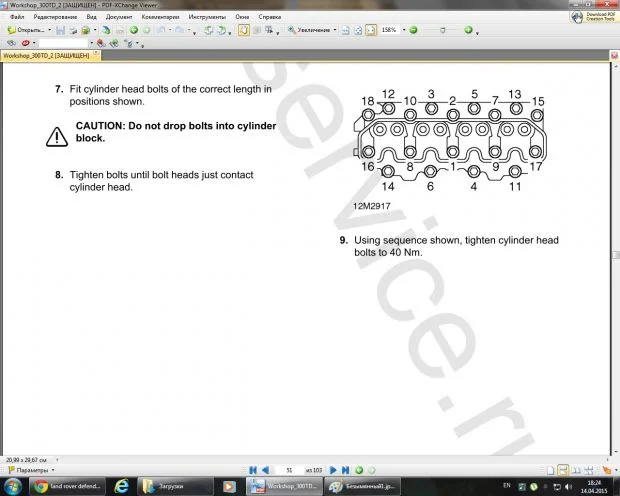Expand the Увеличение zoom tool dropdown
This screenshot has width=620, height=496.
click(x=335, y=30)
